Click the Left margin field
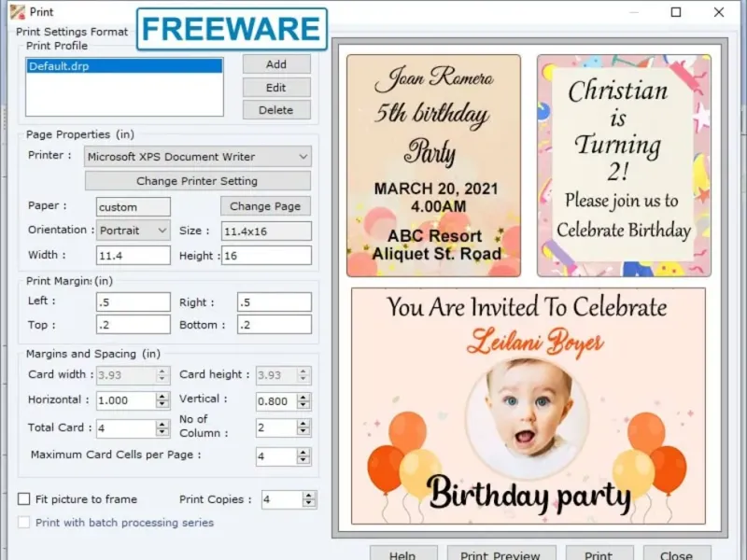The width and height of the screenshot is (747, 560). [x=133, y=302]
